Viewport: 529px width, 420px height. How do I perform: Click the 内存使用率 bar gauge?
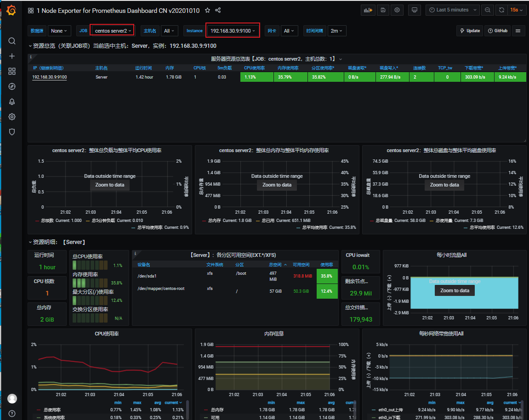90,283
